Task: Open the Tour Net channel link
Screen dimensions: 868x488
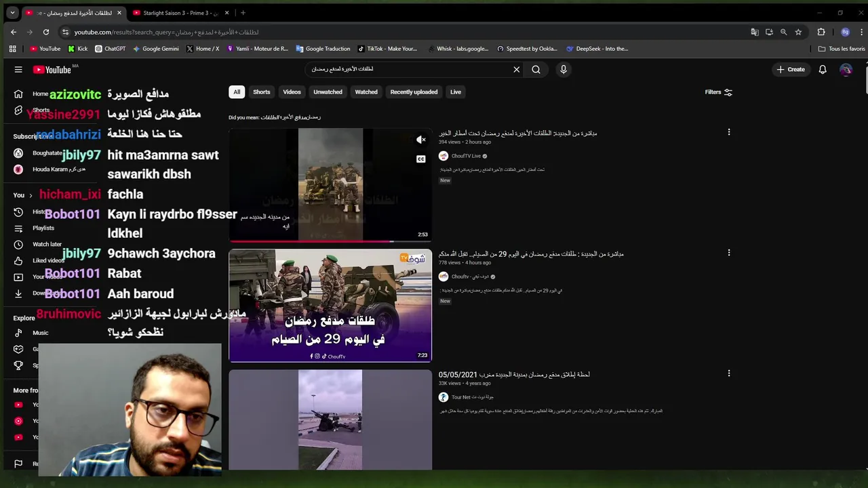Action: [473, 397]
